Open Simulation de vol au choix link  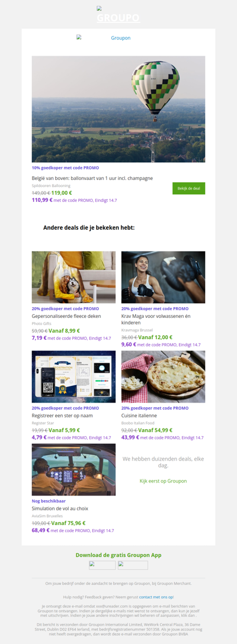60,508
